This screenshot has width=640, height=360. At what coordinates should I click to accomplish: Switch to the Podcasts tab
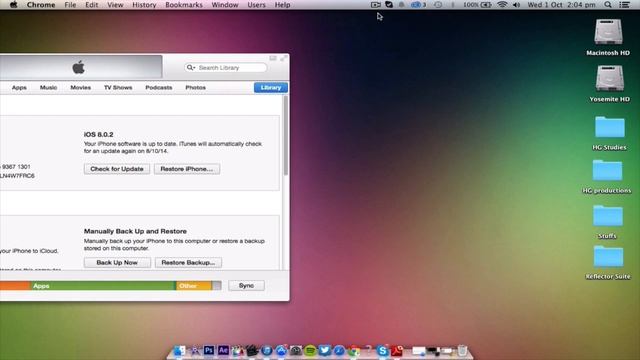pyautogui.click(x=159, y=88)
